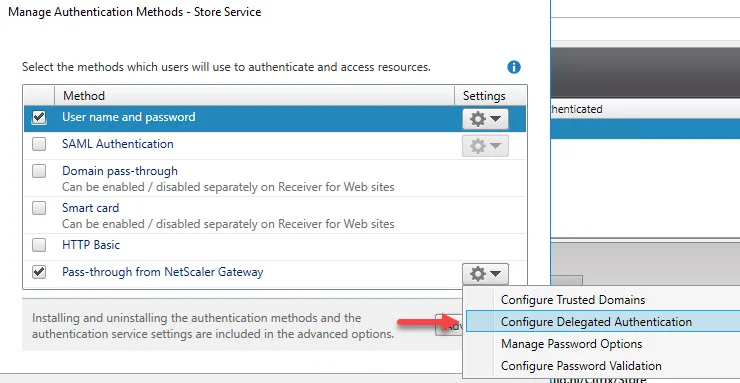Click the blue information icon
740x383 pixels.
[x=513, y=67]
